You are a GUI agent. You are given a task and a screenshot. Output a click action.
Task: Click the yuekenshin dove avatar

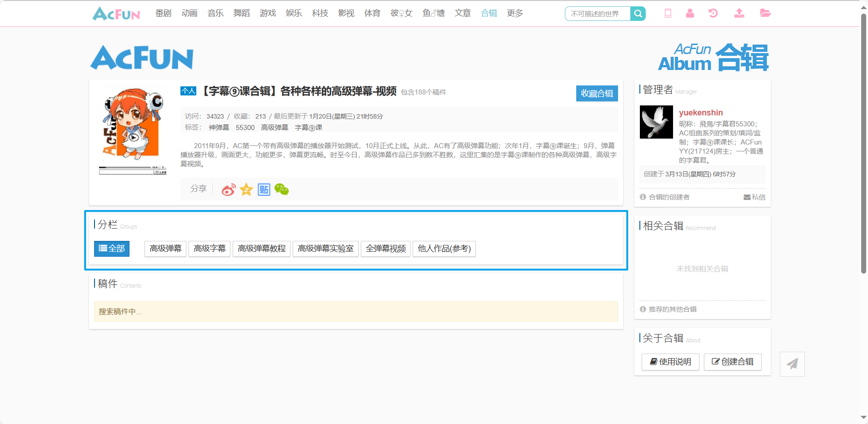coord(656,122)
